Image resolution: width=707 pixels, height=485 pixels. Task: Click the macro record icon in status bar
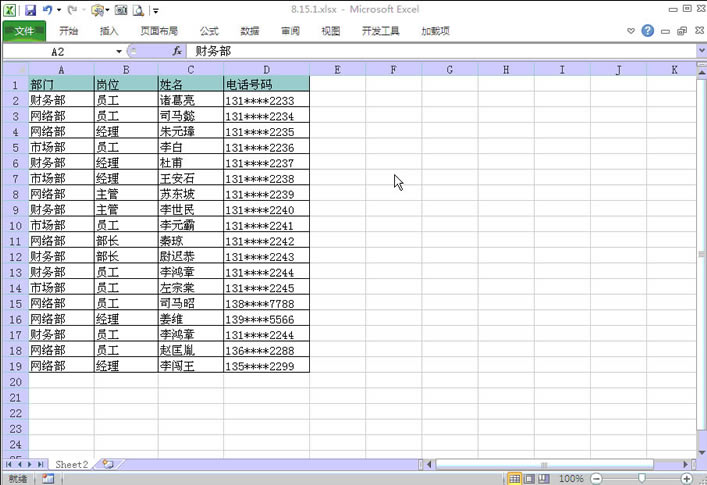(x=48, y=478)
